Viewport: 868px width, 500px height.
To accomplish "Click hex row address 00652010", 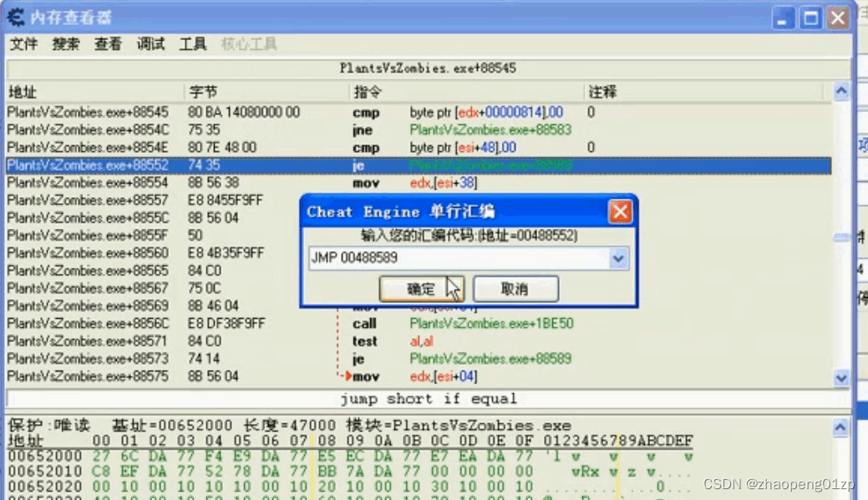I will point(45,472).
